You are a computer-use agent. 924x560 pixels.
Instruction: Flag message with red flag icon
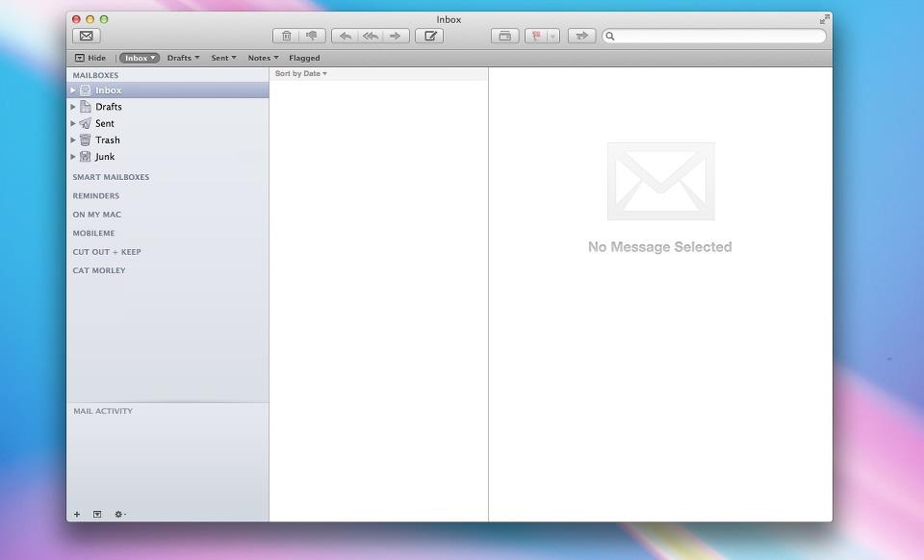click(x=536, y=36)
